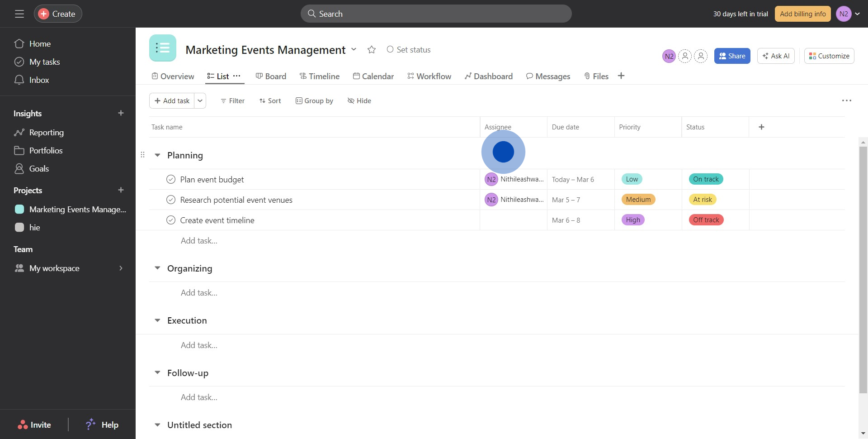868x439 pixels.
Task: Share the project with teammates
Action: [732, 56]
